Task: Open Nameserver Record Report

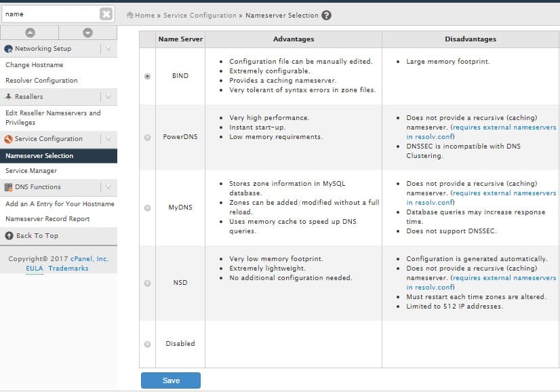Action: (47, 218)
